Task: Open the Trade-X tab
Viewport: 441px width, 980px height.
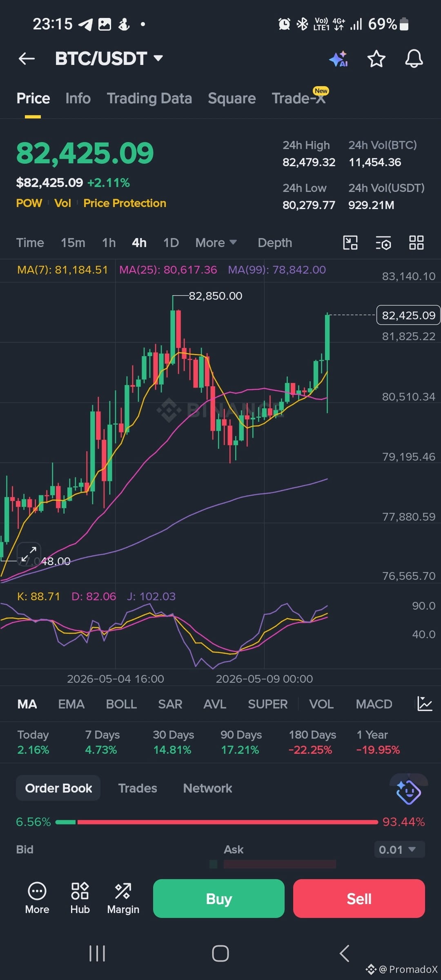Action: tap(299, 98)
